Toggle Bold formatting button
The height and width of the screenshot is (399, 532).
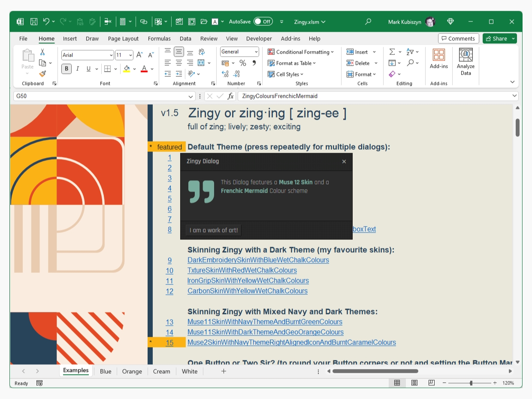tap(66, 69)
